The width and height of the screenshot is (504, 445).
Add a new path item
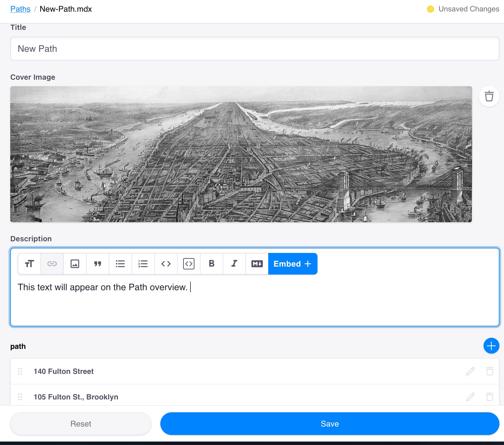(491, 346)
